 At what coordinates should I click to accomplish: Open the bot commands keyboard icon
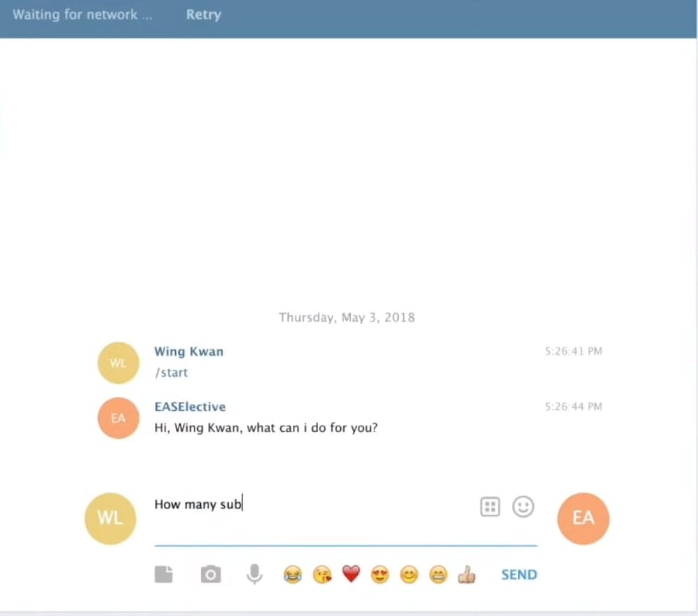click(x=490, y=506)
